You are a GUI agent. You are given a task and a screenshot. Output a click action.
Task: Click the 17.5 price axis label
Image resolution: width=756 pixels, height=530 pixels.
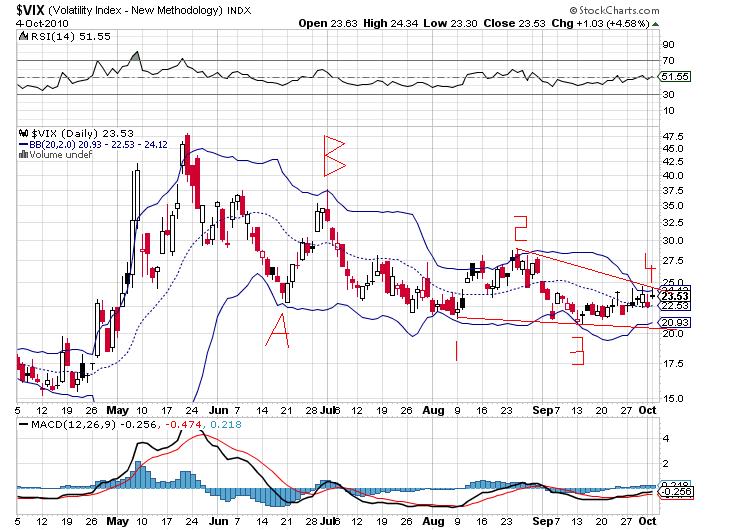[x=673, y=364]
